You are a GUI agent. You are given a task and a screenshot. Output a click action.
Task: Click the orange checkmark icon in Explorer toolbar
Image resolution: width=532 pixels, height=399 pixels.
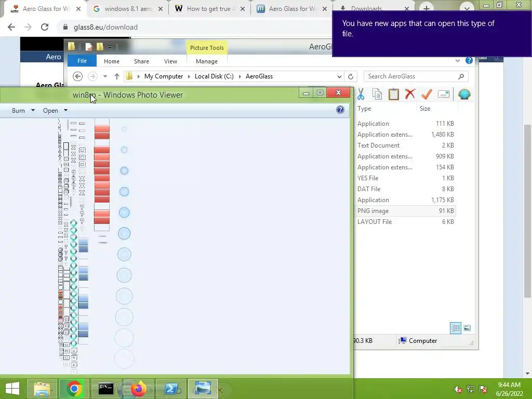point(427,94)
